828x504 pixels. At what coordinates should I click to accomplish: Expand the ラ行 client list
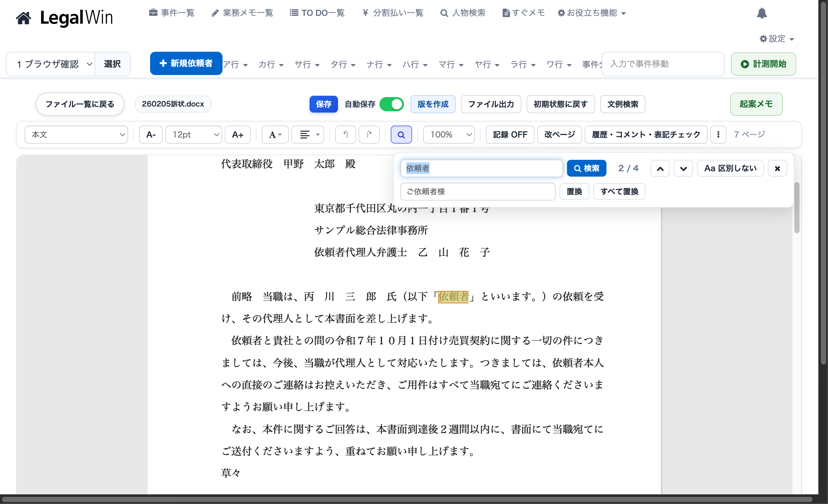[x=523, y=64]
